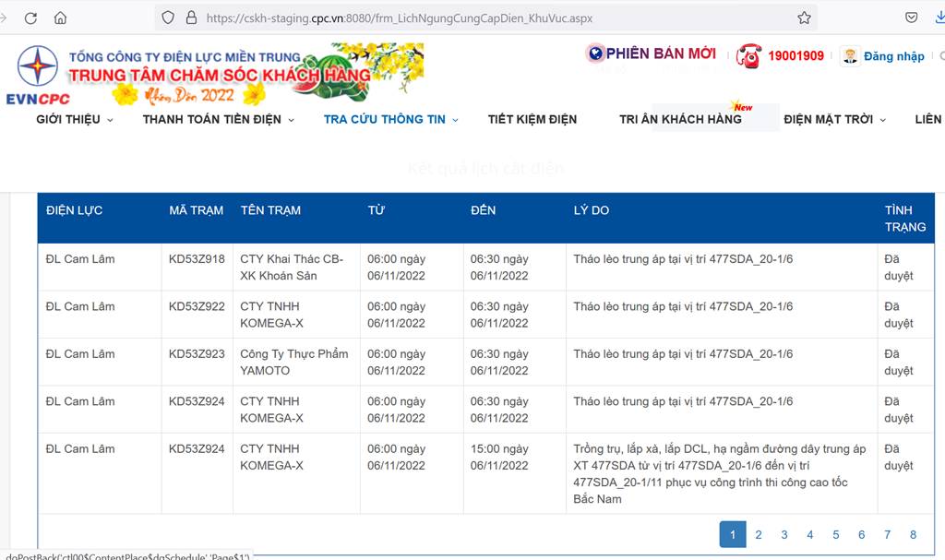Click the tracking protection shield icon
This screenshot has width=945, height=560.
point(168,18)
